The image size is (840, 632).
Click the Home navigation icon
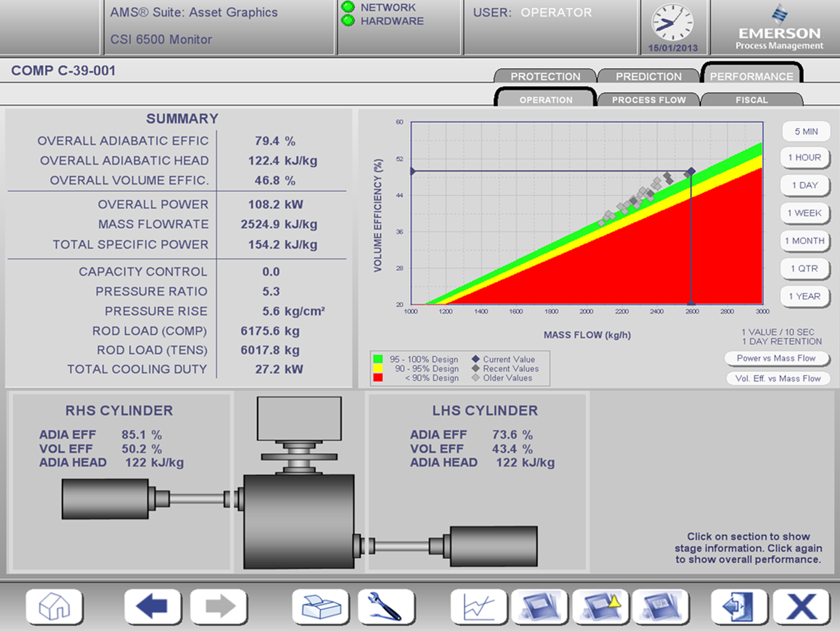point(55,607)
